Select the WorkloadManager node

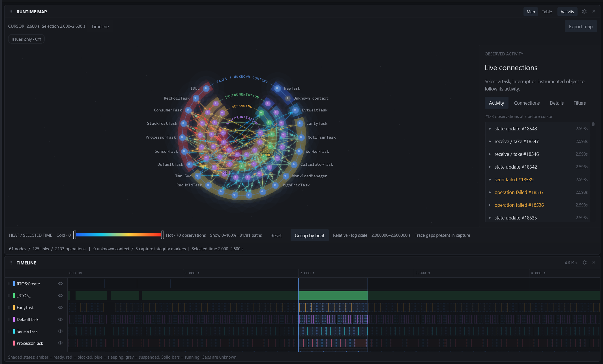[x=286, y=176]
